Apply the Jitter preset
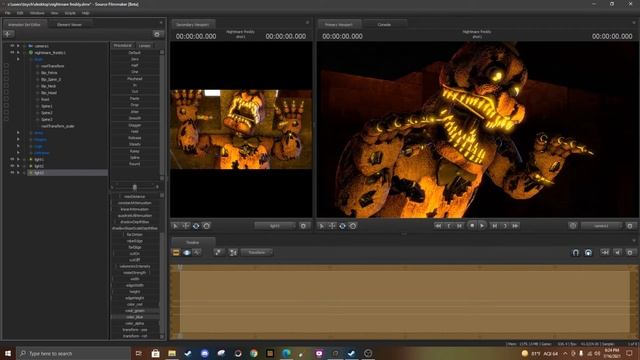Screen dimensions: 640x360 [135, 111]
